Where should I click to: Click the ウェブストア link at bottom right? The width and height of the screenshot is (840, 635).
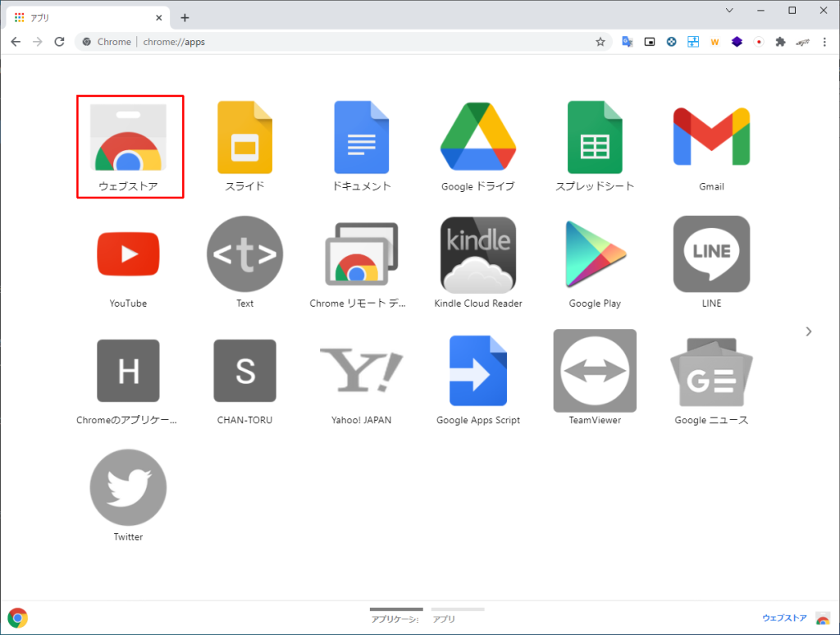click(x=784, y=618)
